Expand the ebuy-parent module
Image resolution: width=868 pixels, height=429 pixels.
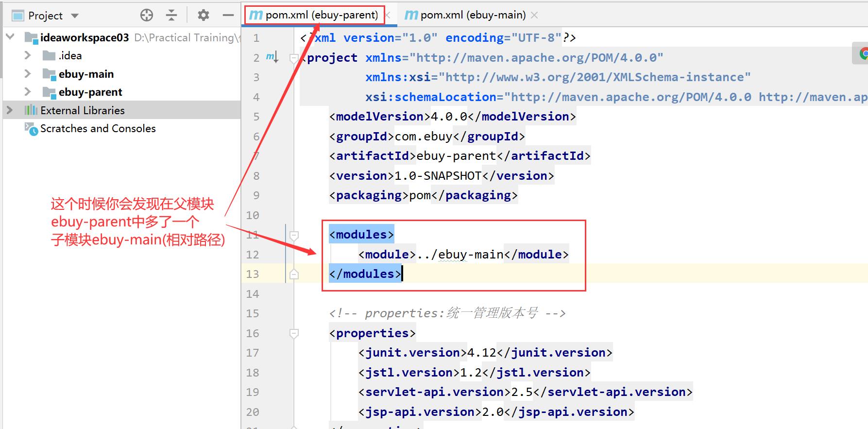point(28,92)
